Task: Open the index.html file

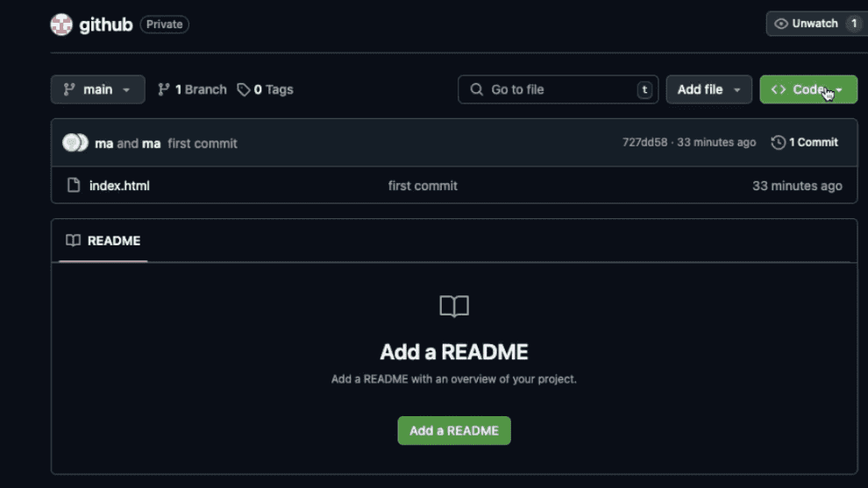Action: click(119, 186)
